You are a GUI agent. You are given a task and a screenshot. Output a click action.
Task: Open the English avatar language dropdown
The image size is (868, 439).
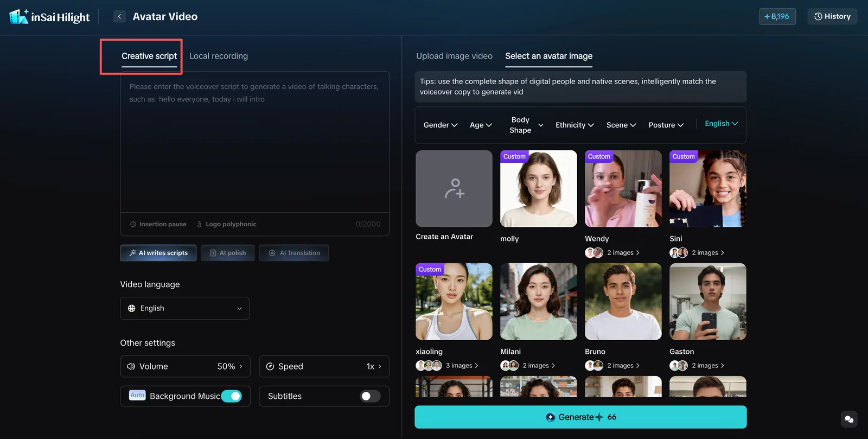tap(721, 124)
